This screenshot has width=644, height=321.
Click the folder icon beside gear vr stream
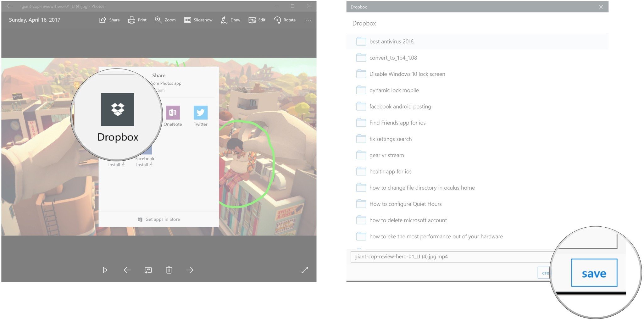361,155
